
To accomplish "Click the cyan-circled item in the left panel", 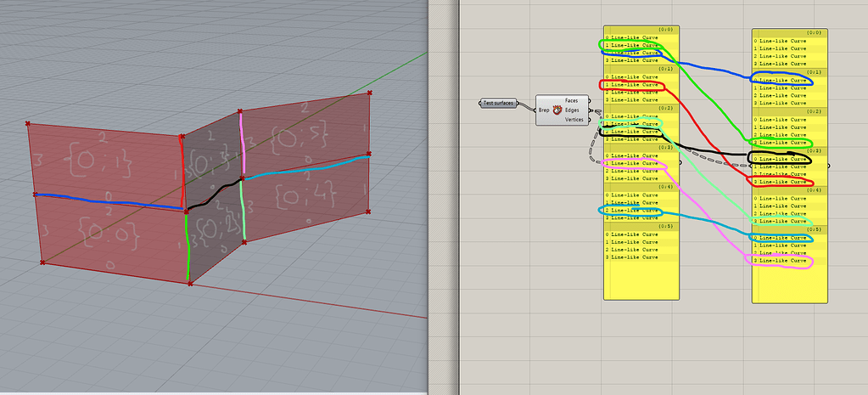I will coord(631,210).
